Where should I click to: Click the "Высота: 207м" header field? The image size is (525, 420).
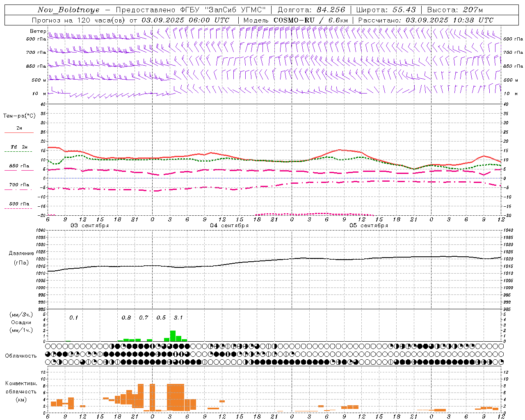tap(455, 10)
